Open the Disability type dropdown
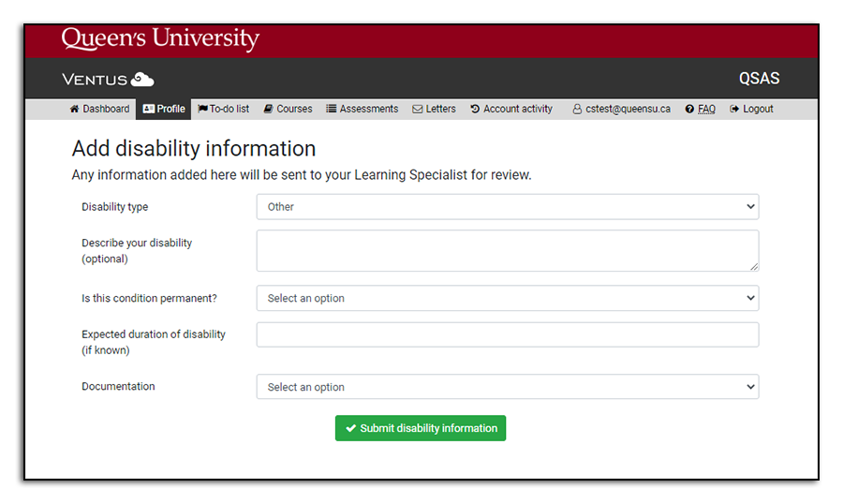The height and width of the screenshot is (504, 843). coord(508,206)
